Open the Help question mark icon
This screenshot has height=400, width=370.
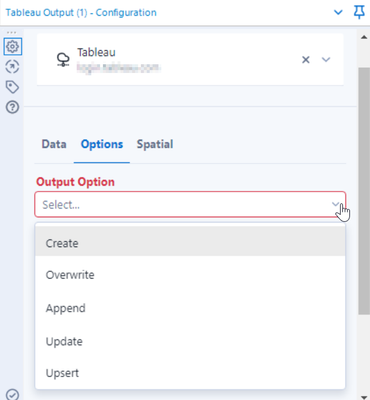(13, 107)
